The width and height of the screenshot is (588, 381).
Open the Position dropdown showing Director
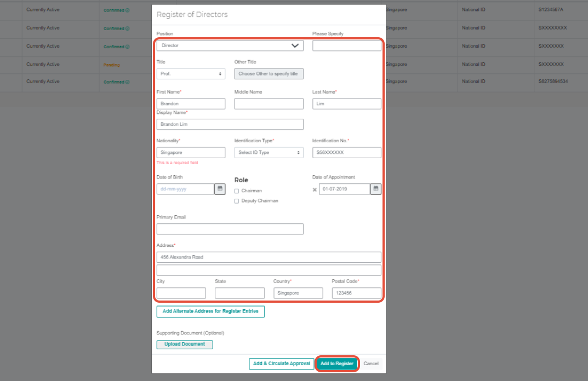pos(230,45)
